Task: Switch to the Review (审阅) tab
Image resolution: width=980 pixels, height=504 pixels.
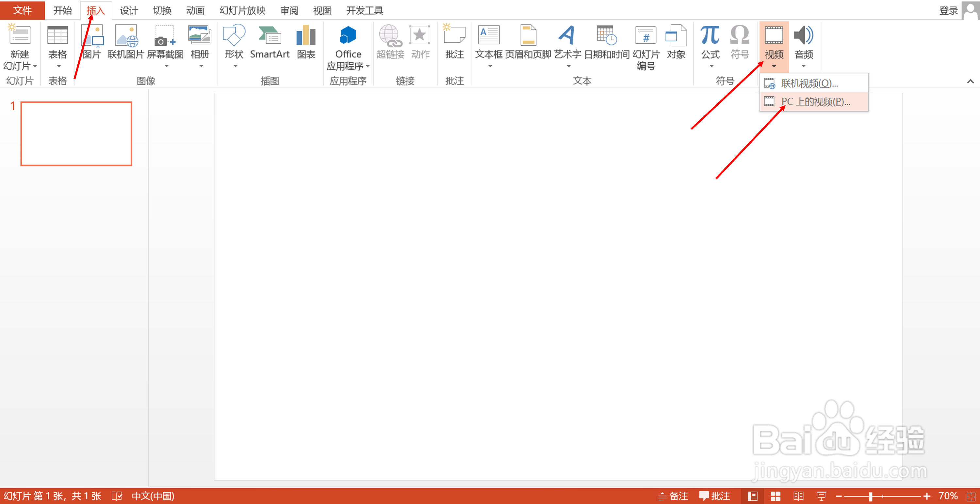Action: [x=289, y=10]
